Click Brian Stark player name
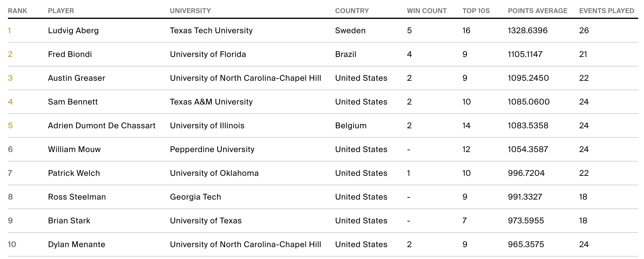Viewport: 644px width, 259px height. 69,221
